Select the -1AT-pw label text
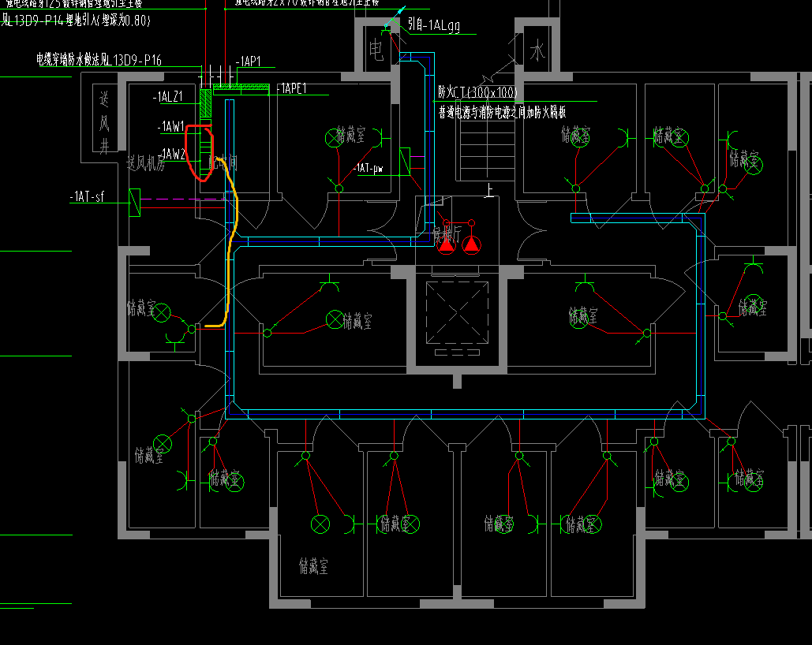Image resolution: width=812 pixels, height=645 pixels. (369, 168)
